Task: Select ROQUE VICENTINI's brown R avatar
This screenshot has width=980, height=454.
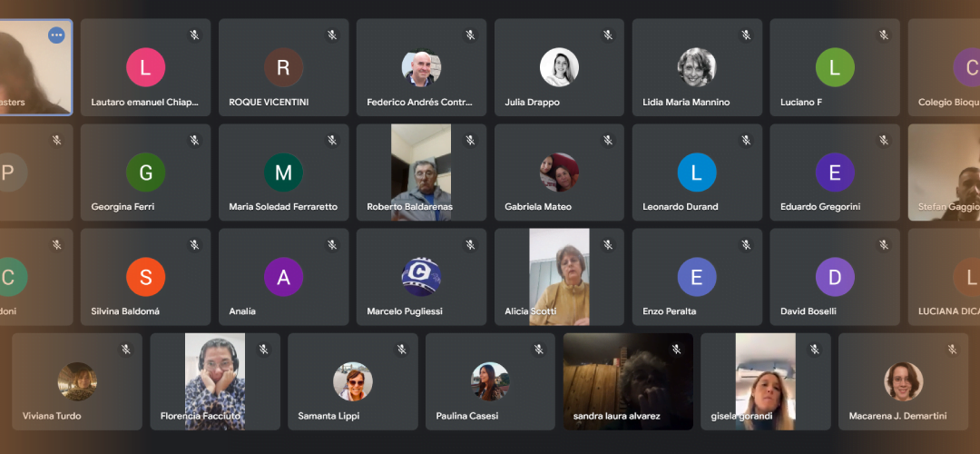Action: tap(283, 67)
